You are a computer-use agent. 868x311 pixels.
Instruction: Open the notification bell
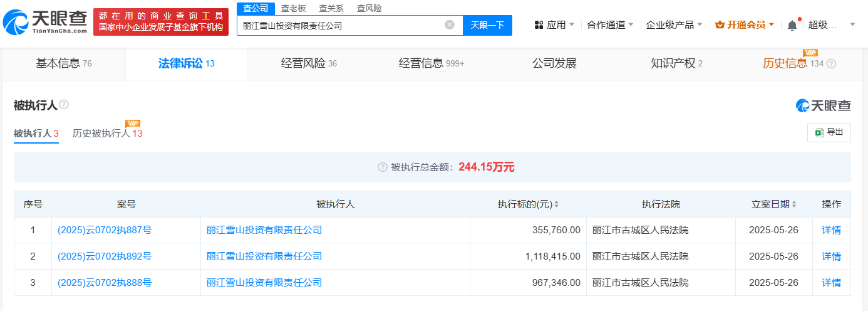click(x=792, y=25)
